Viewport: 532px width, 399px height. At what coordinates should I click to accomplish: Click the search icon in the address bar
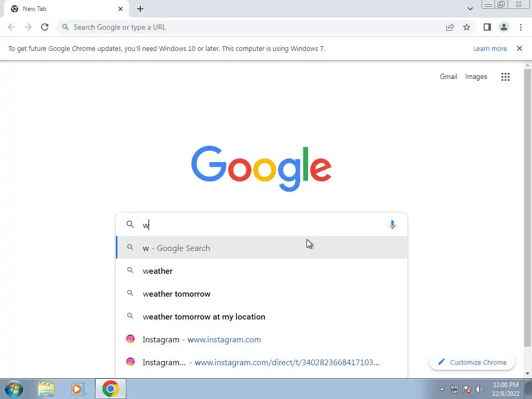[x=65, y=27]
